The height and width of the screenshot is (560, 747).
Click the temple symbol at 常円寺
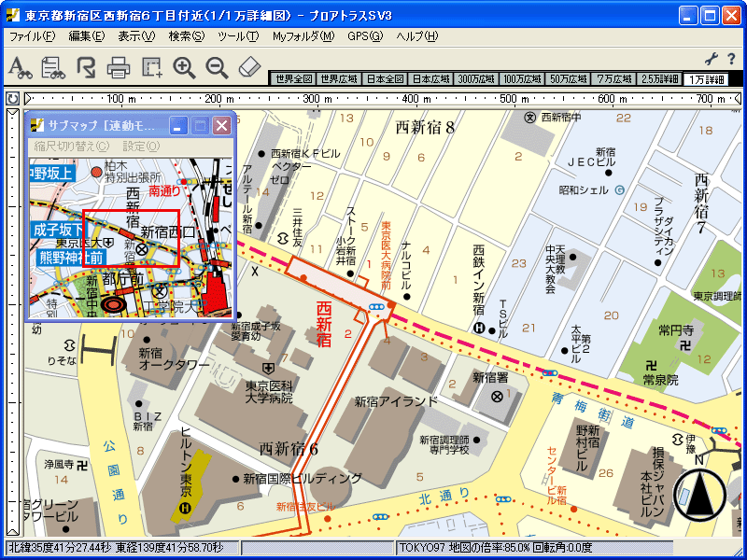point(685,345)
